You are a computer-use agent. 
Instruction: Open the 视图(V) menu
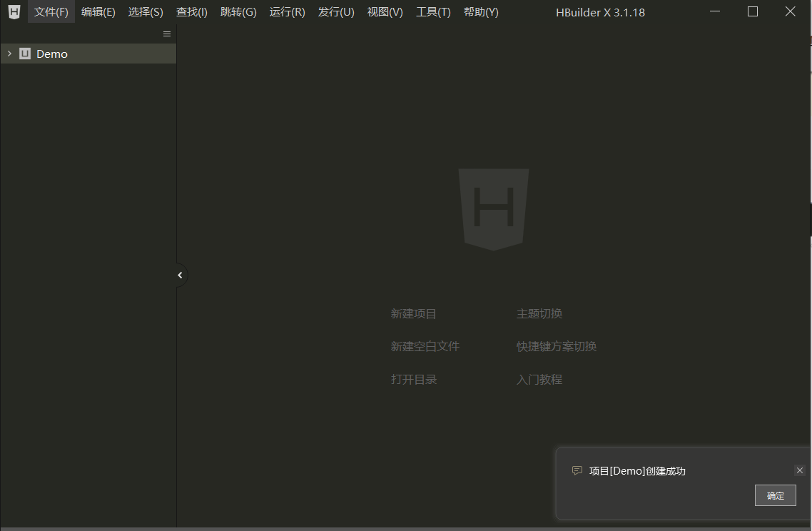[385, 11]
